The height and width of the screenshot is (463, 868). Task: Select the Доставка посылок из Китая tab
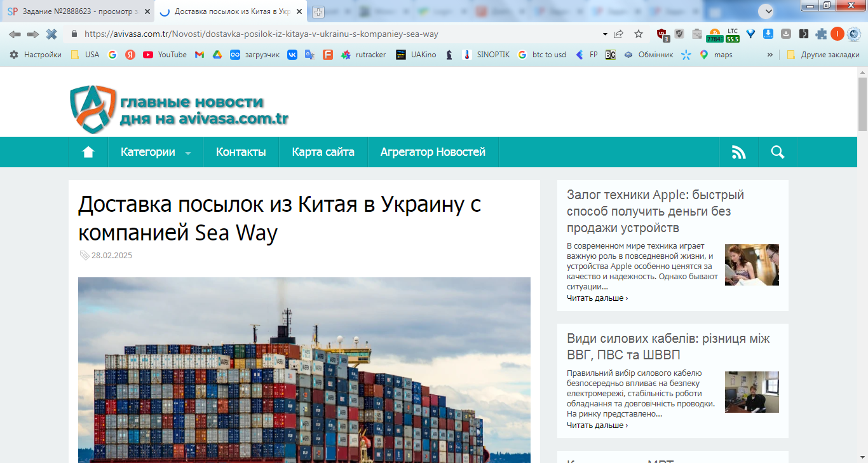click(231, 11)
